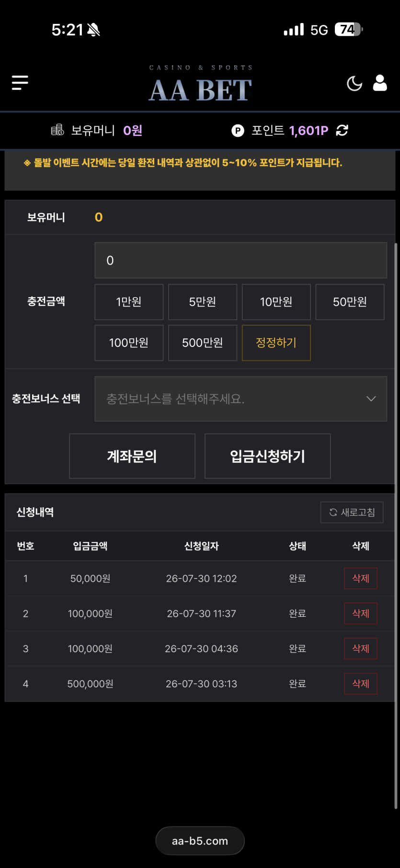Tap the coin stack icon beside 보유머니
Image resolution: width=400 pixels, height=868 pixels.
click(57, 130)
